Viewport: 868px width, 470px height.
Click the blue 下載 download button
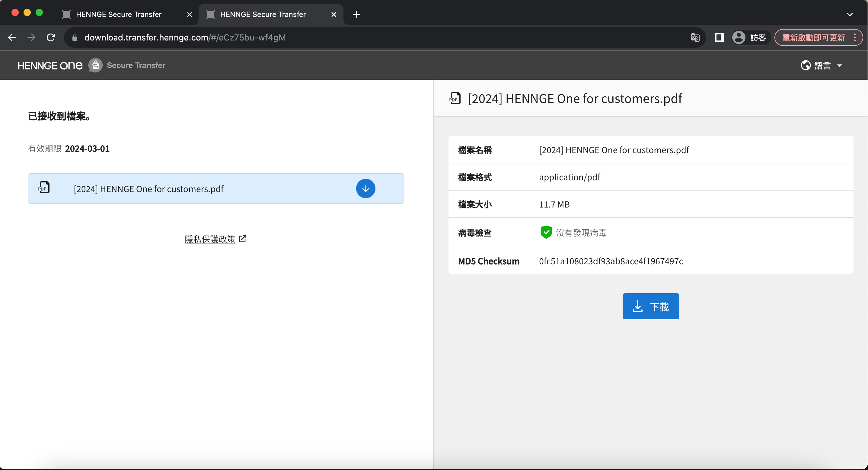click(x=651, y=306)
